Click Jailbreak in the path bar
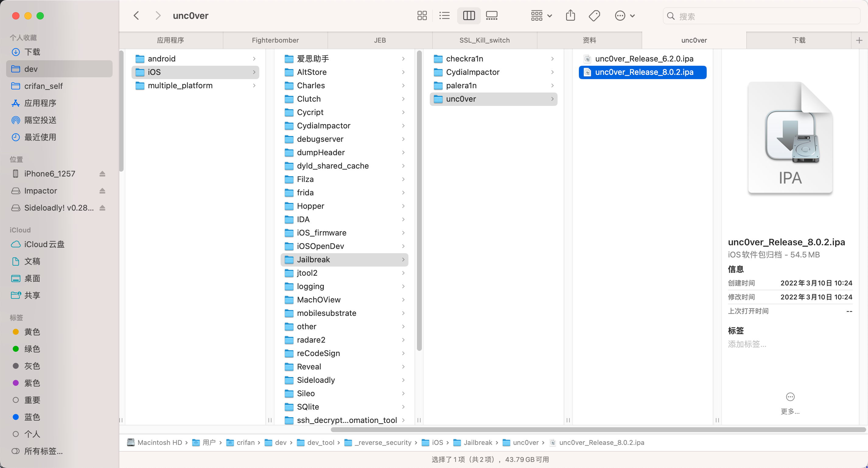The height and width of the screenshot is (468, 868). [473, 442]
